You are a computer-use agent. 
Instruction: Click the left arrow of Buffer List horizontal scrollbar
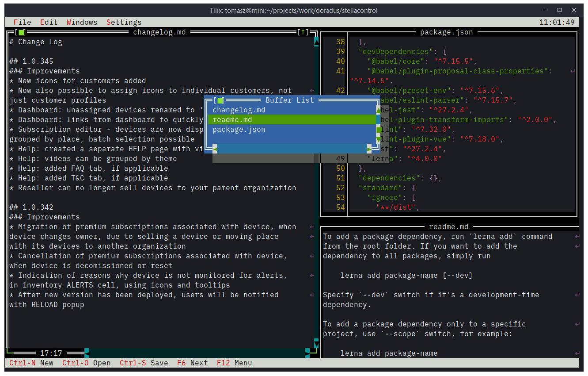point(214,149)
